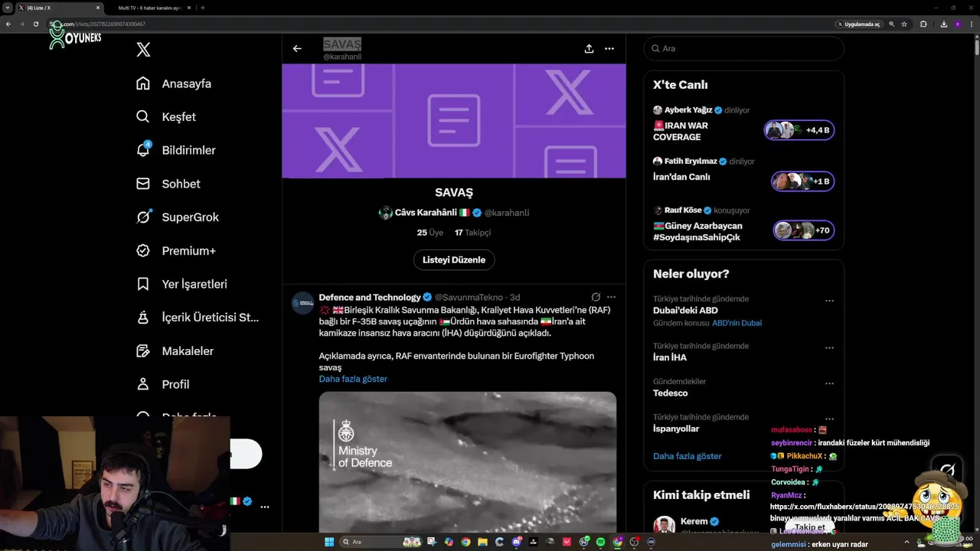Open options for İran İHA trend

[829, 347]
